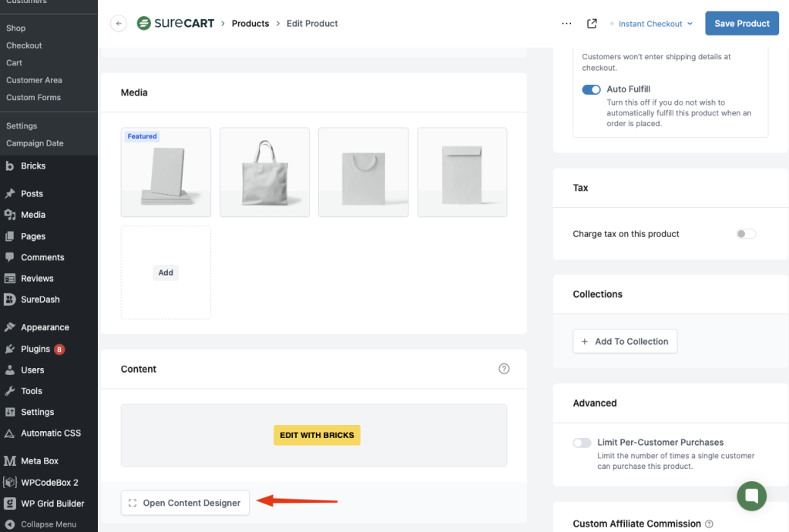The image size is (789, 532).
Task: Open the green chat support bubble
Action: [x=751, y=495]
